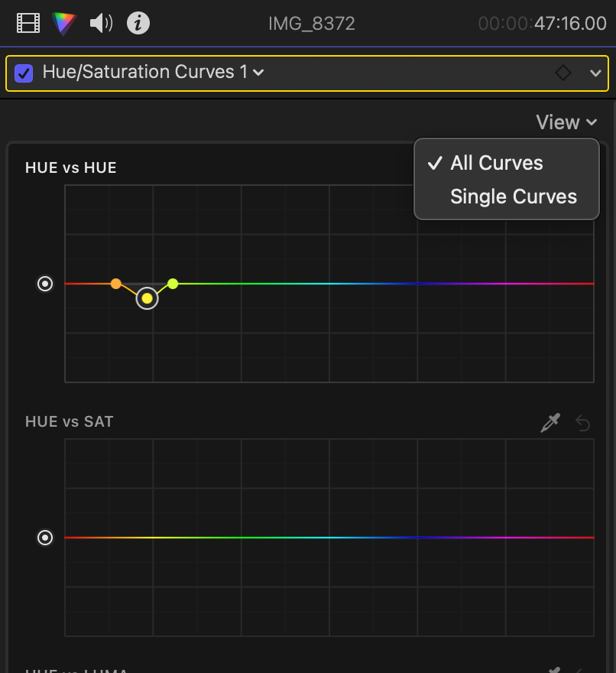Pick the HUE vs SAT eyedropper
This screenshot has width=616, height=673.
tap(550, 423)
